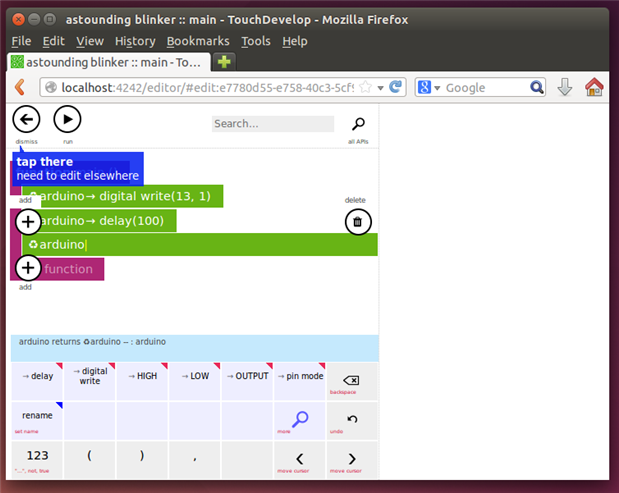
Task: Insert the → LOW key
Action: (x=195, y=381)
